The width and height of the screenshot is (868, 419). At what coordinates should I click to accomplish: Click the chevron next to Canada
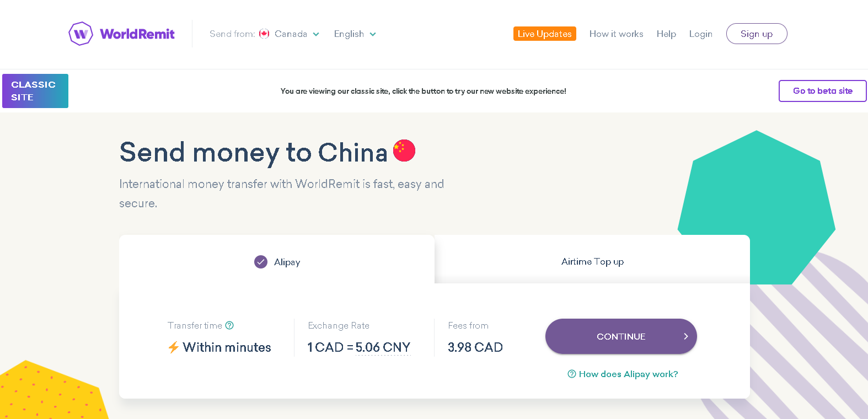click(316, 34)
